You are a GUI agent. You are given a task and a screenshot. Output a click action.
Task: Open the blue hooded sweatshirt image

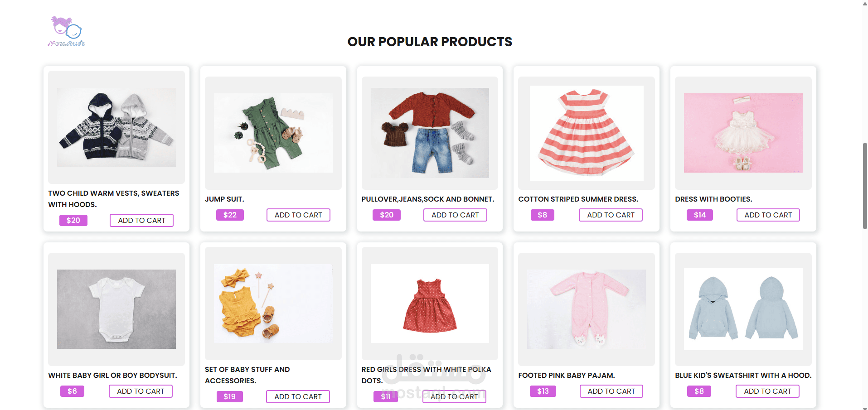(x=743, y=309)
